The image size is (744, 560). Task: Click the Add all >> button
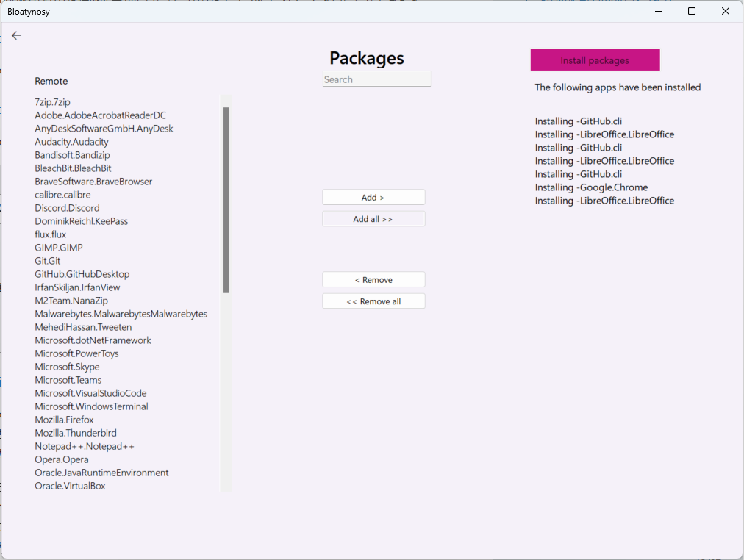click(373, 218)
